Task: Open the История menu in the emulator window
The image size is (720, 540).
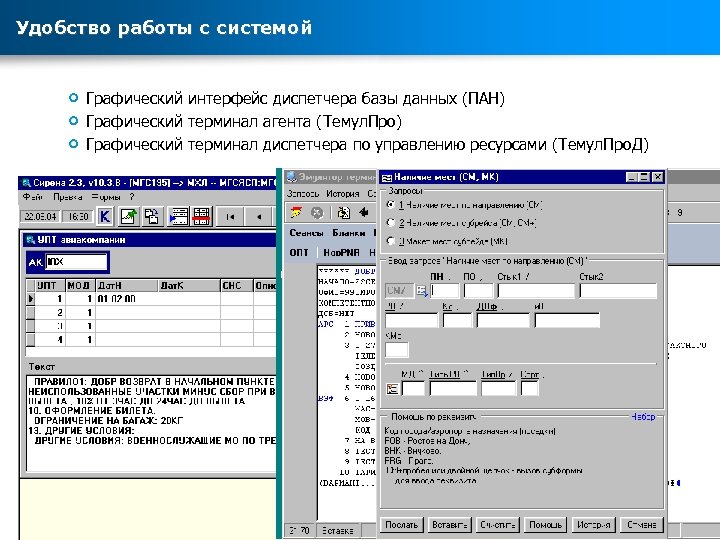Action: coord(343,194)
